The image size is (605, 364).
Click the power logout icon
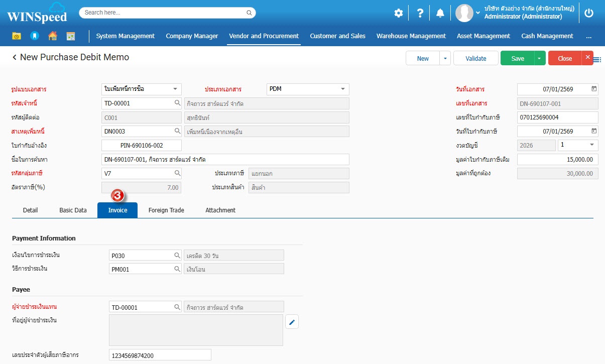(589, 13)
